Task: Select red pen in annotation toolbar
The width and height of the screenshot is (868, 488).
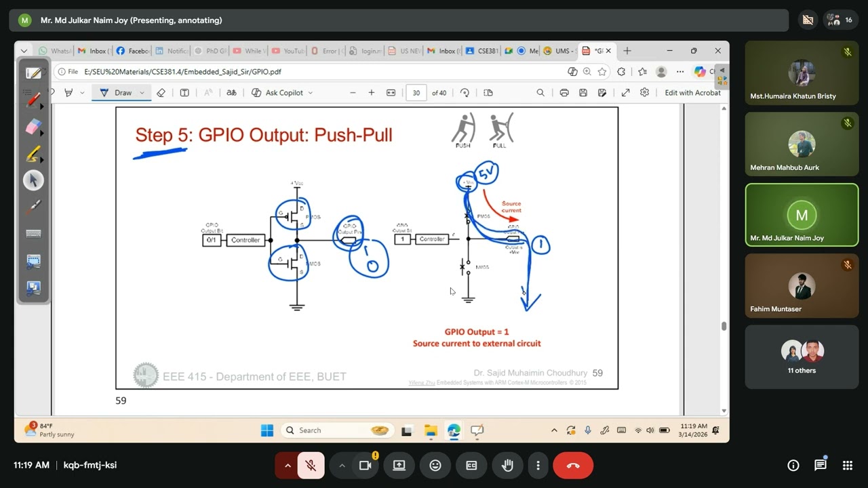Action: 33,100
